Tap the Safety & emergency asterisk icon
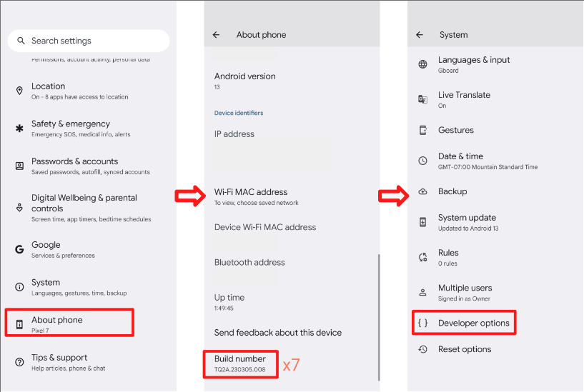The image size is (584, 392). click(x=19, y=129)
